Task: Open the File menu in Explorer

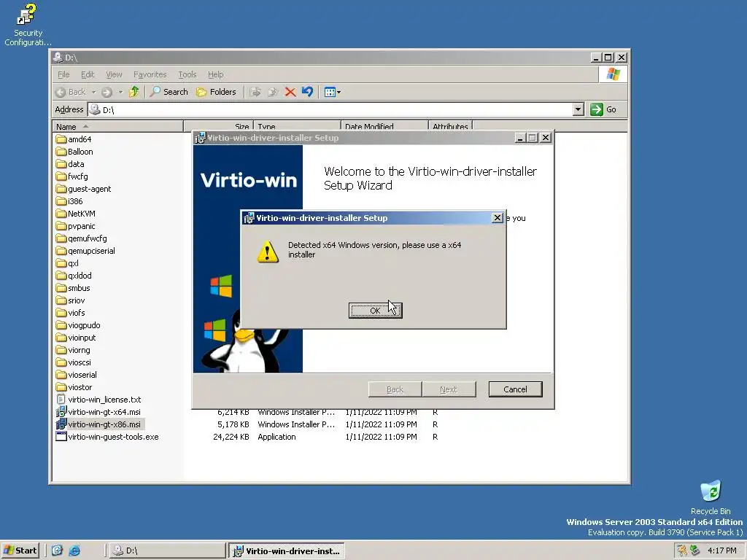Action: pos(63,74)
